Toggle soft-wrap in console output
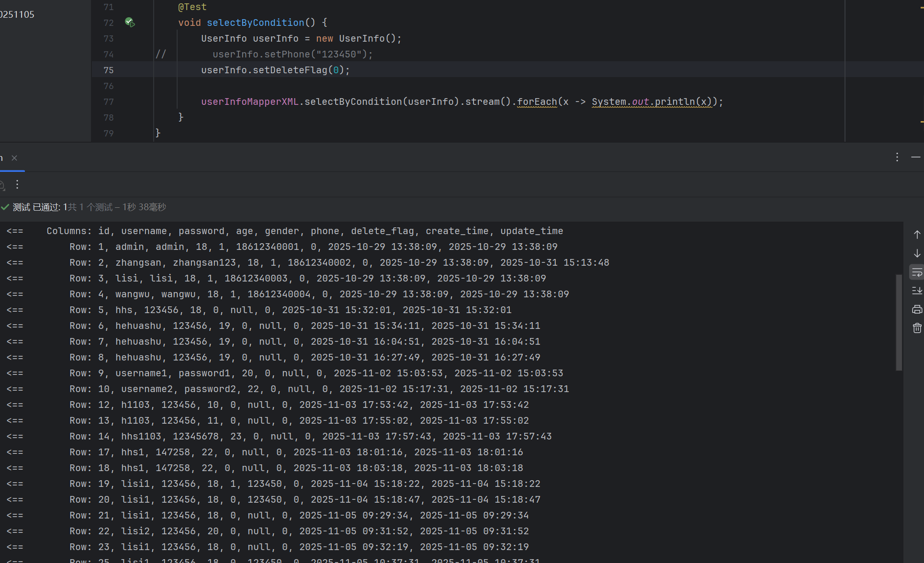The image size is (924, 563). point(917,272)
